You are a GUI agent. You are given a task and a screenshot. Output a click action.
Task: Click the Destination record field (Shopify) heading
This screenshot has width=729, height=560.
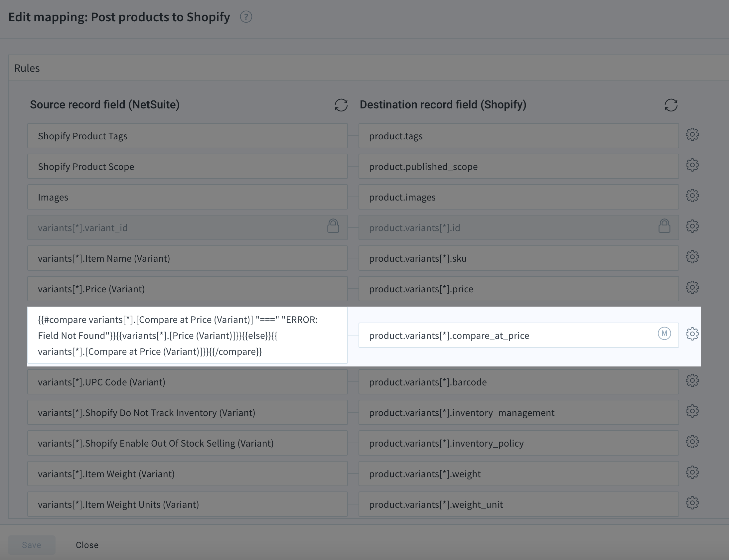tap(443, 105)
